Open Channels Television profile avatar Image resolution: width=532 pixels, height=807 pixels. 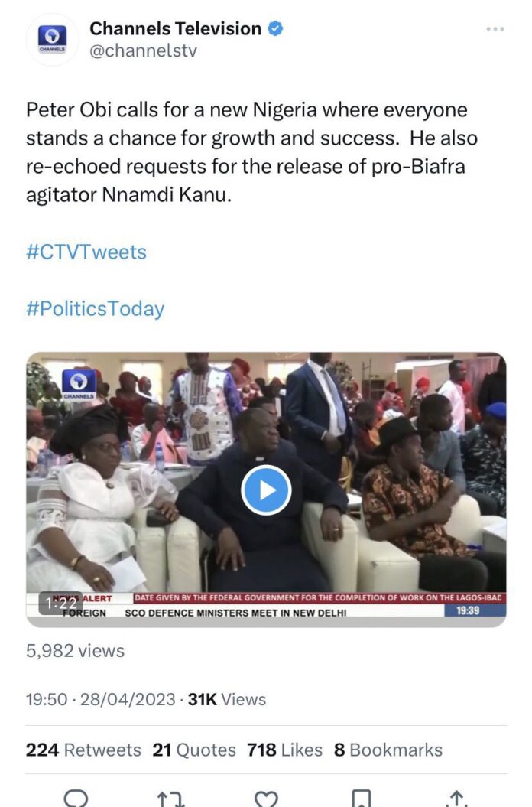click(x=52, y=40)
